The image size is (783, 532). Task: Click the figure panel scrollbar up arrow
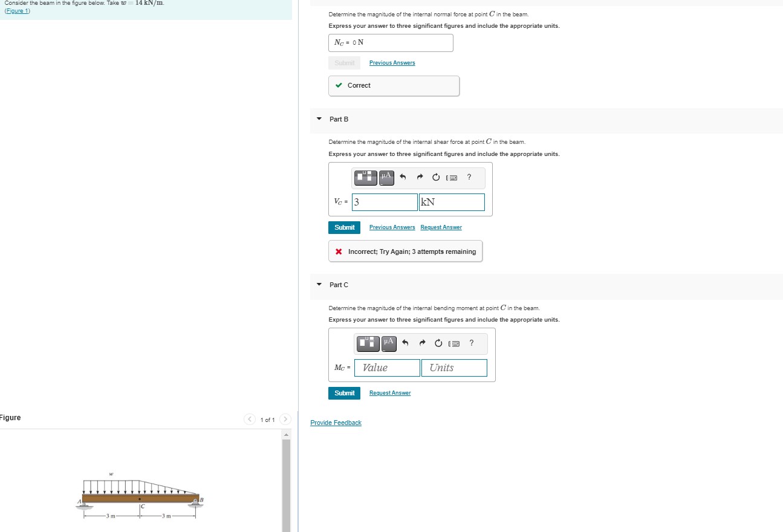coord(287,435)
